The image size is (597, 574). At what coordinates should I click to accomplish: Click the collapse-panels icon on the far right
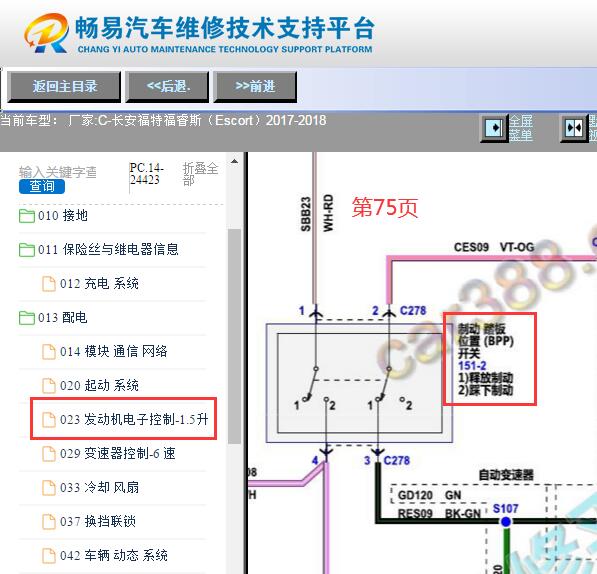[575, 128]
